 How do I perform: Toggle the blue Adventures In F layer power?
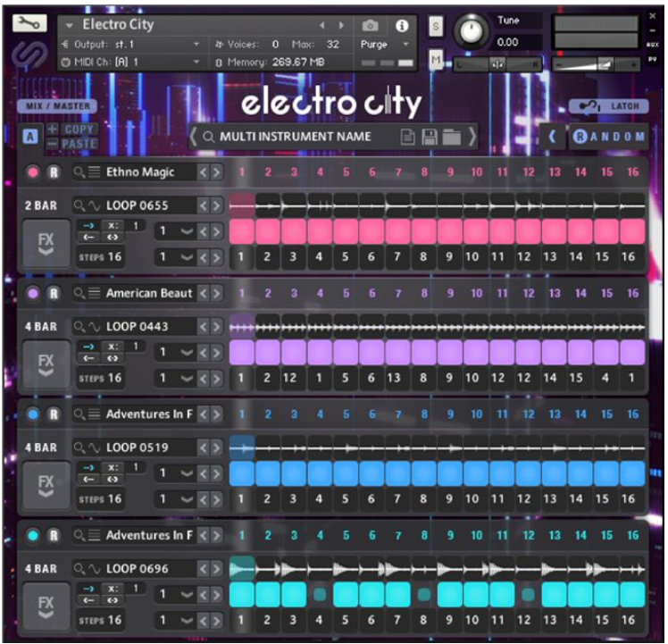(x=33, y=414)
